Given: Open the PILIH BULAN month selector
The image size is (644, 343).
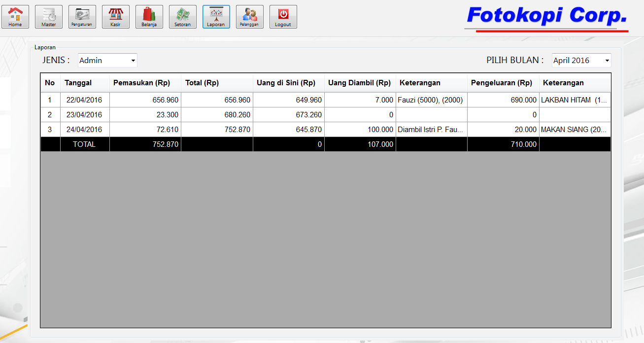Looking at the screenshot, I should [581, 60].
